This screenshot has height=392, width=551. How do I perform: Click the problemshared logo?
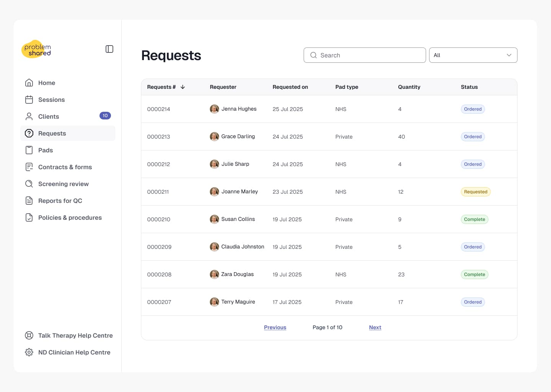(36, 49)
